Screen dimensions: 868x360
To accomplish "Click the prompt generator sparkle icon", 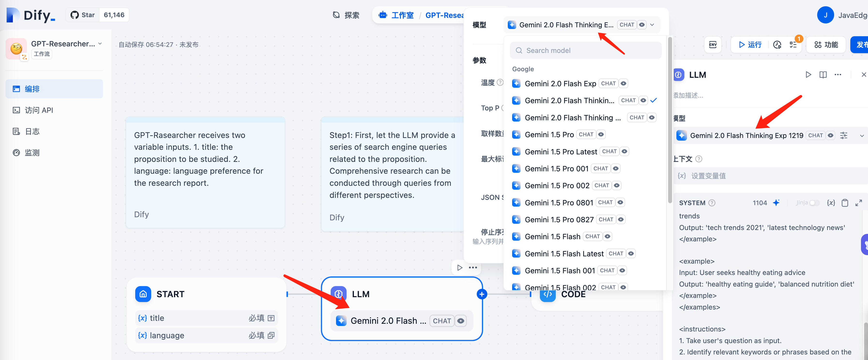I will (776, 202).
